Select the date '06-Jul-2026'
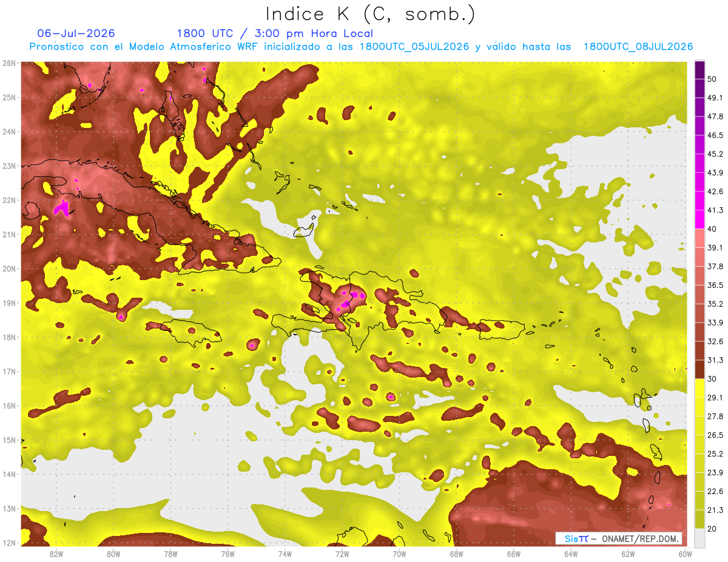Image resolution: width=728 pixels, height=562 pixels. (x=76, y=33)
